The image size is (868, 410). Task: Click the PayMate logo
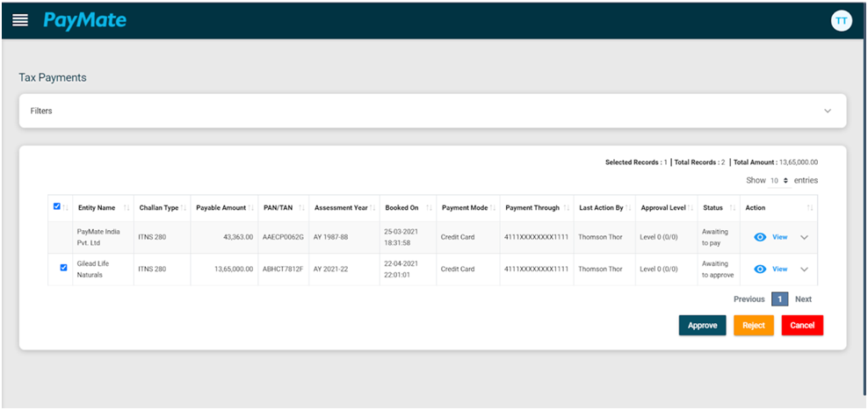coord(84,20)
